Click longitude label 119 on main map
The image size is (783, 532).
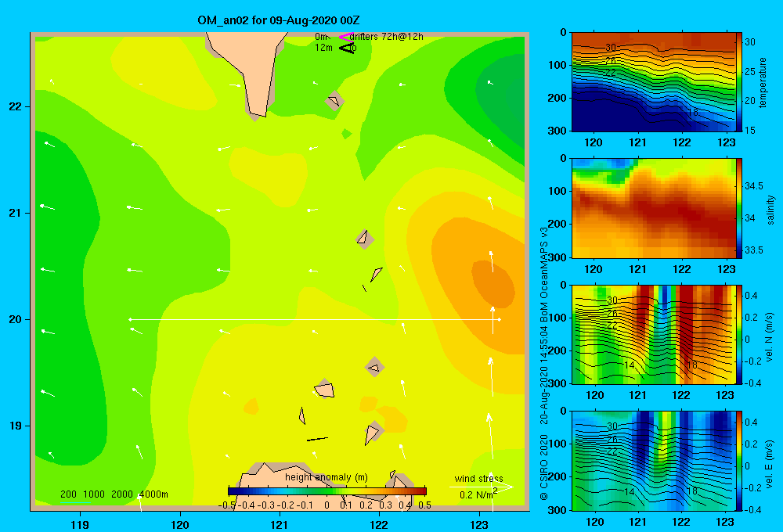(80, 524)
